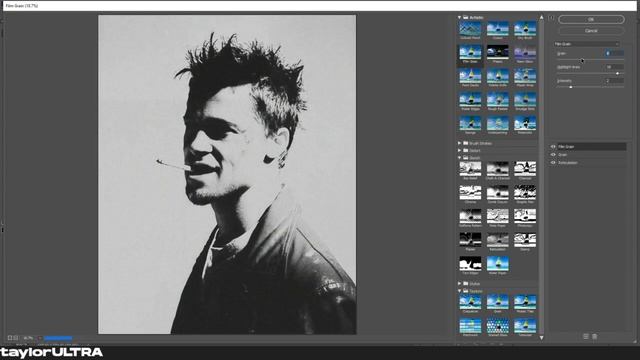Screen dimensions: 640x360
Task: Expand the Brush Strokes folder
Action: coord(459,143)
